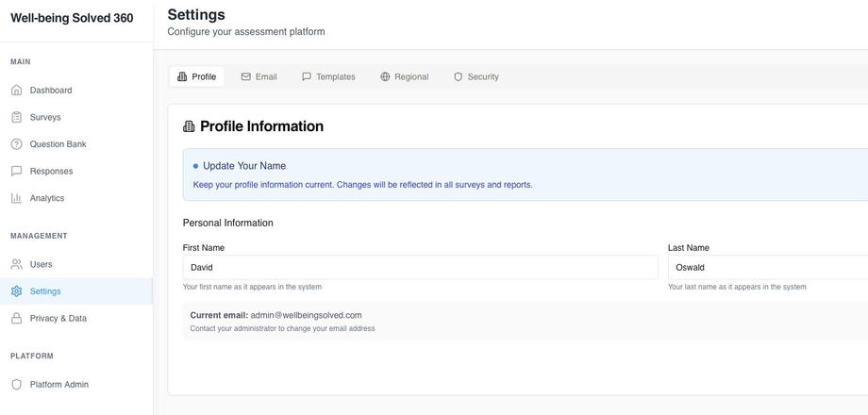Open the Templates settings tab
The image size is (868, 415).
(x=328, y=76)
